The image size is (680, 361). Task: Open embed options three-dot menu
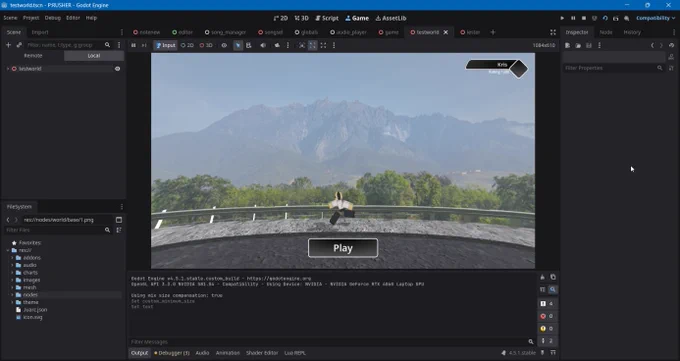click(x=333, y=45)
